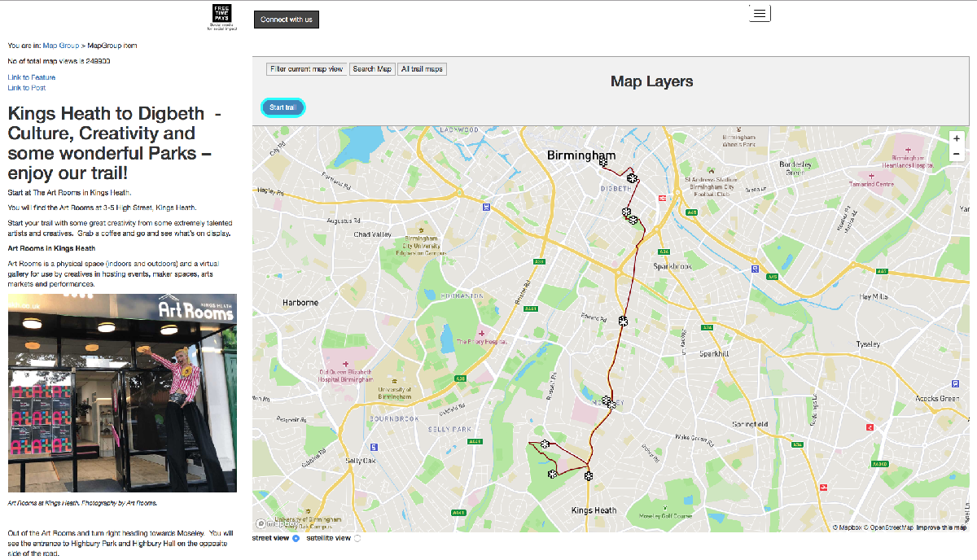This screenshot has width=977, height=560.
Task: Click the Art Rooms storefront photo
Action: pyautogui.click(x=122, y=393)
